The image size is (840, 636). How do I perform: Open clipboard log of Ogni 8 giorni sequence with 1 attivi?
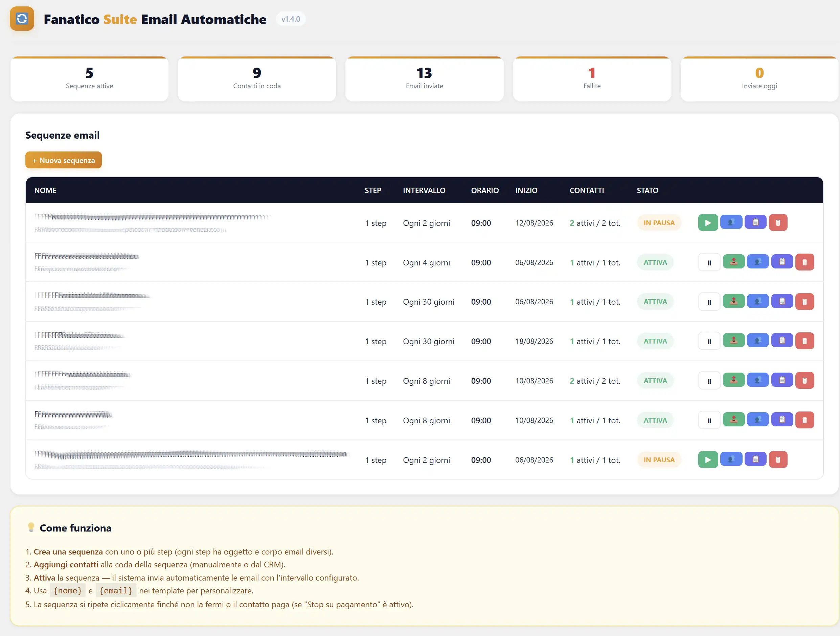(x=782, y=420)
